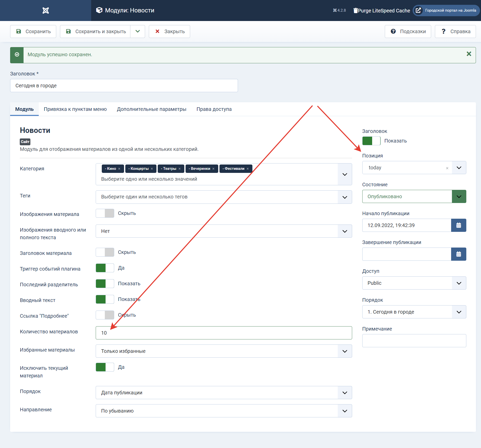Open the Права доступа tab

[214, 109]
